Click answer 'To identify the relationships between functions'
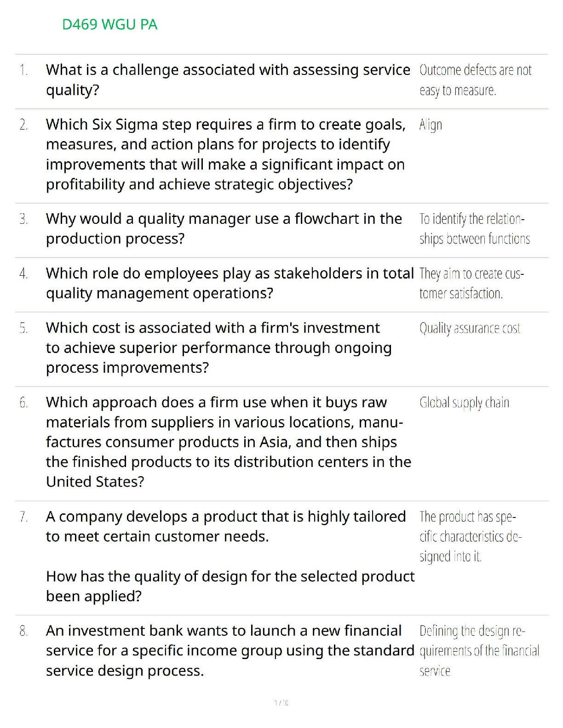 (x=474, y=229)
